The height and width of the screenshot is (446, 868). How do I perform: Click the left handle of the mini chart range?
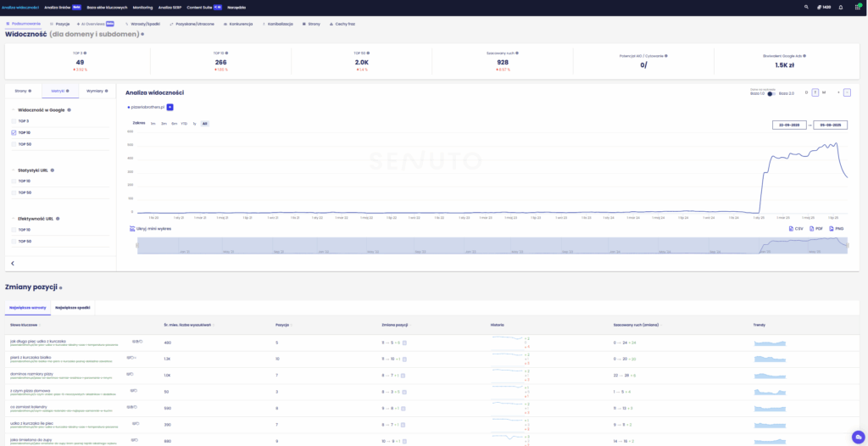[x=137, y=245]
